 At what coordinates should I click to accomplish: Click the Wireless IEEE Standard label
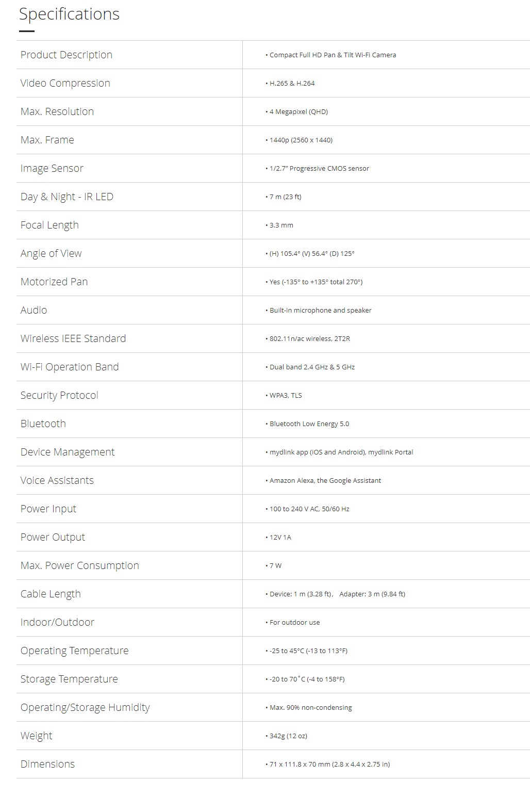click(x=73, y=338)
